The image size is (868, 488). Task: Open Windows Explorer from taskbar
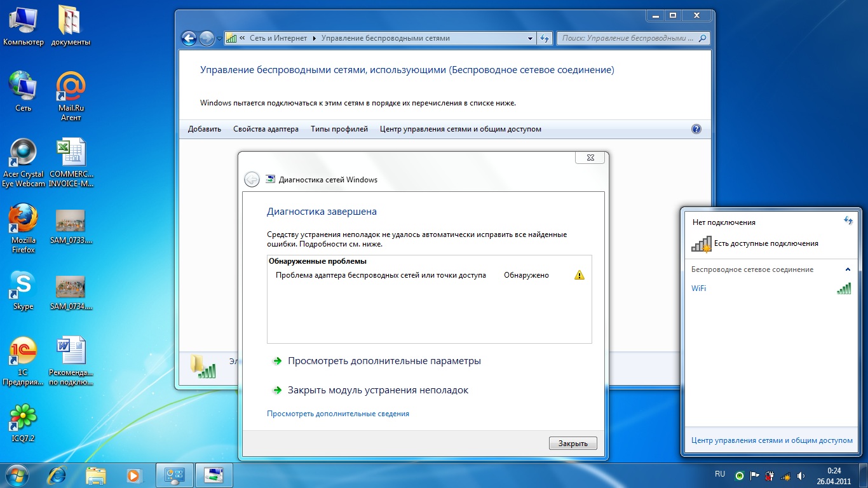96,475
